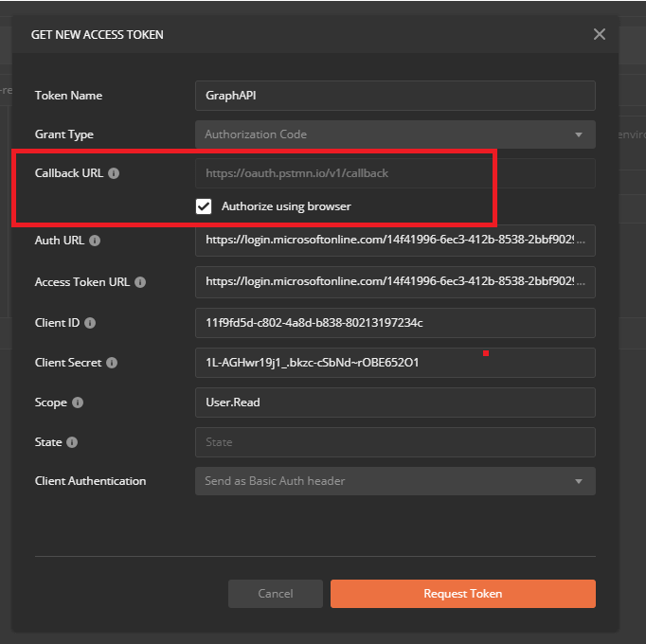Close the Get New Access Token dialog

[x=599, y=34]
